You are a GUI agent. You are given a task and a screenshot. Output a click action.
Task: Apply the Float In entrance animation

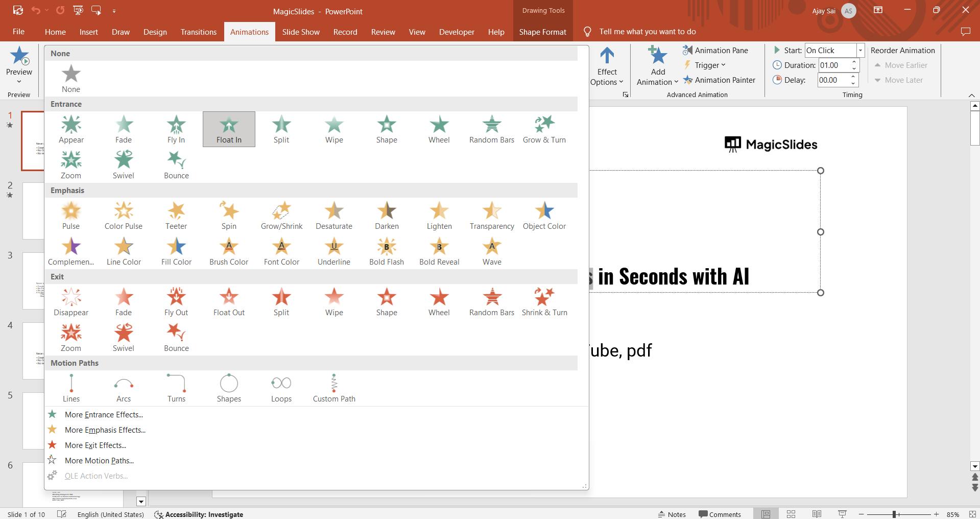229,130
